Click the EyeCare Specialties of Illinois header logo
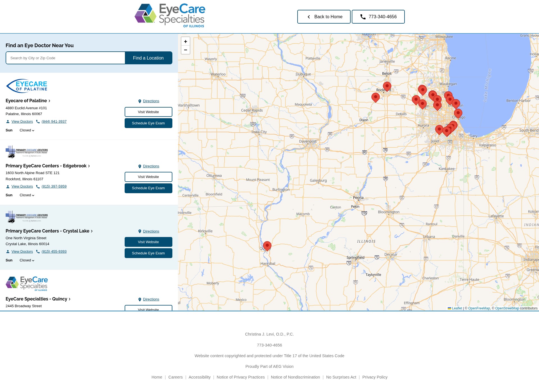 pyautogui.click(x=170, y=15)
